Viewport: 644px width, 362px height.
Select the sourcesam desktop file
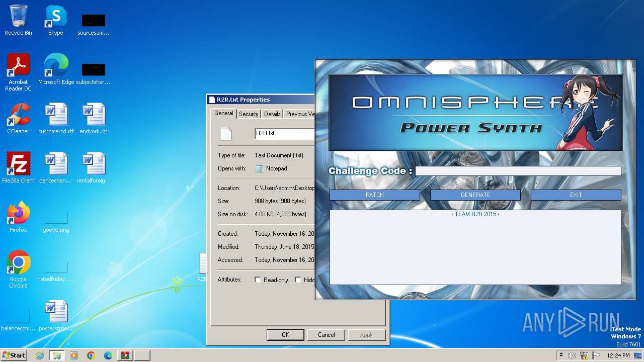point(94,24)
